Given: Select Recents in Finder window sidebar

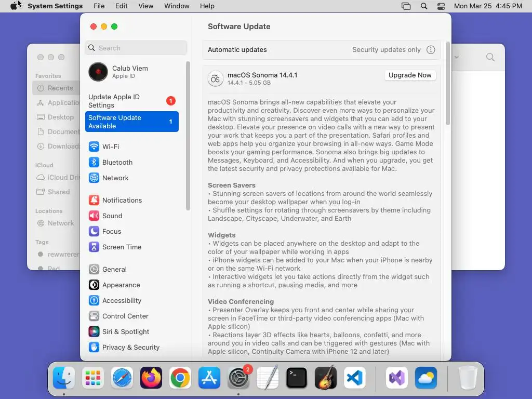Looking at the screenshot, I should tap(56, 88).
